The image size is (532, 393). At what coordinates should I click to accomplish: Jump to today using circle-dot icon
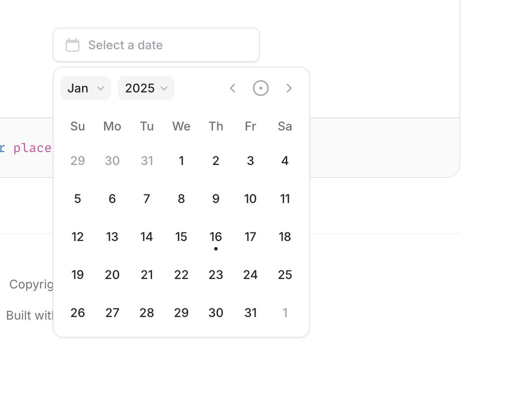261,88
